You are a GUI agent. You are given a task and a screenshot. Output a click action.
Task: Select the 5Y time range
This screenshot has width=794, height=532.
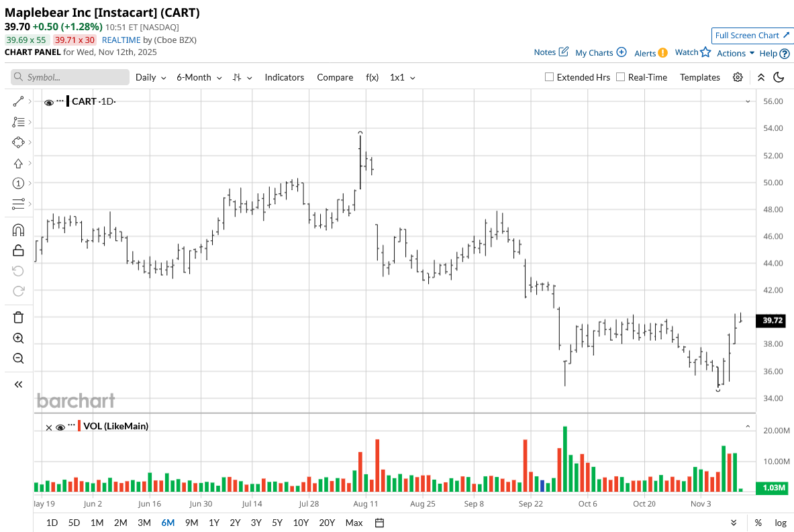tap(277, 523)
